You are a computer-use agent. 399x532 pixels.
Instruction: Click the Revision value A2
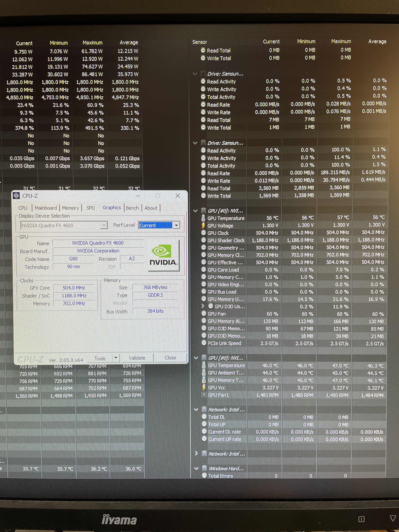coord(132,258)
